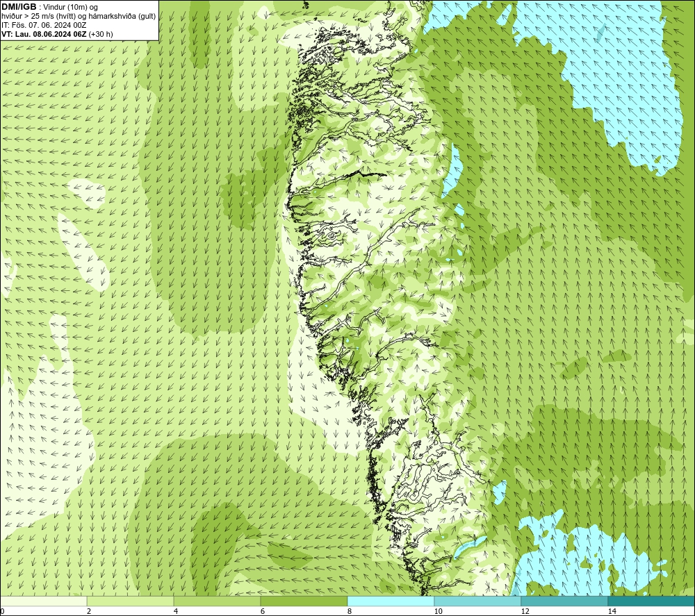
Task: Click the 'Vindur (10m) og' label
Action: 70,7
